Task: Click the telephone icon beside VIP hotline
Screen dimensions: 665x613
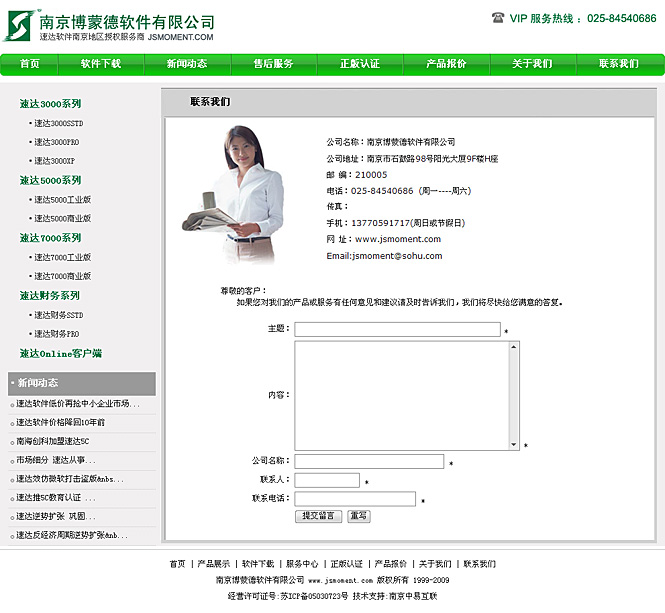Action: pos(497,18)
